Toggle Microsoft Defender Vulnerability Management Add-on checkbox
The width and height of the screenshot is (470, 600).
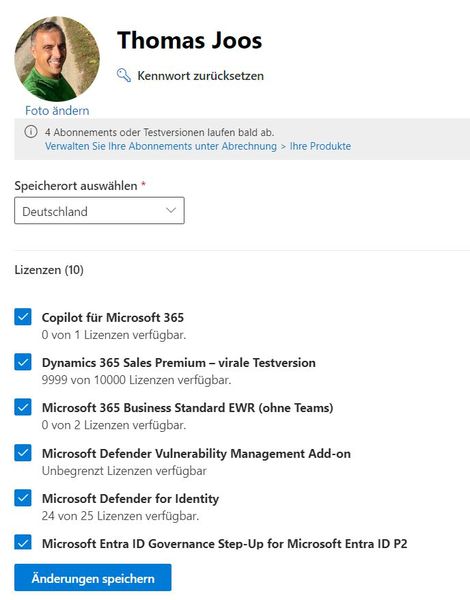coord(23,453)
